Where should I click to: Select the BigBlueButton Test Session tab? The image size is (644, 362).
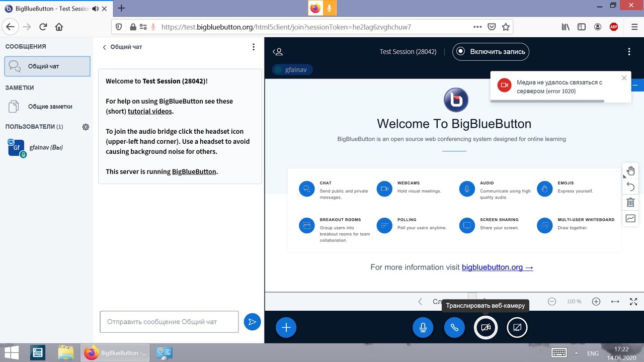(56, 9)
